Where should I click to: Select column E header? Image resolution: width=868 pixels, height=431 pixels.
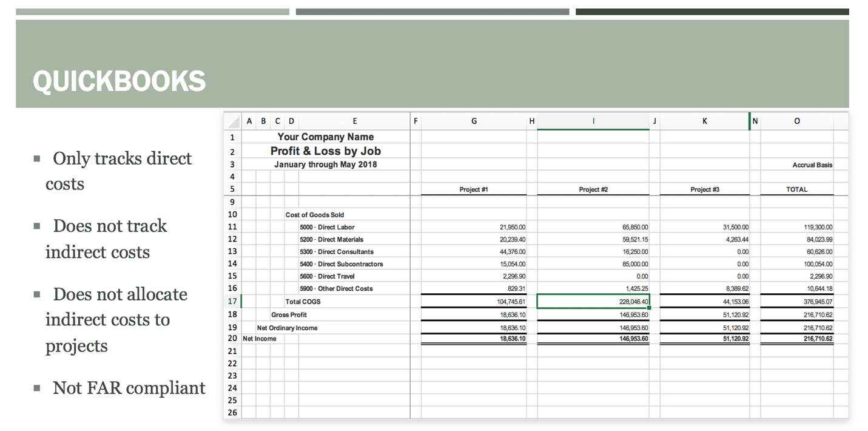pos(354,121)
